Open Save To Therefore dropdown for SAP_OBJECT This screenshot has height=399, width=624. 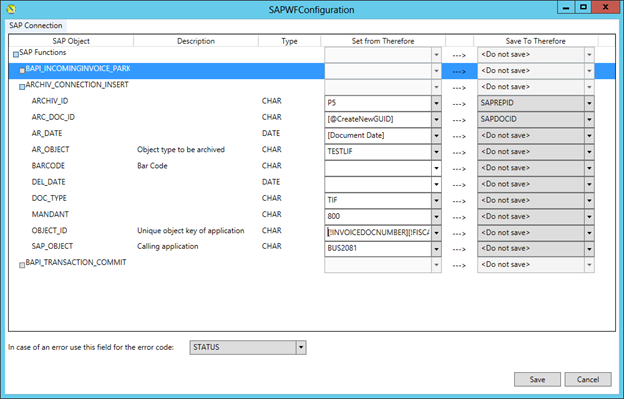(x=589, y=249)
